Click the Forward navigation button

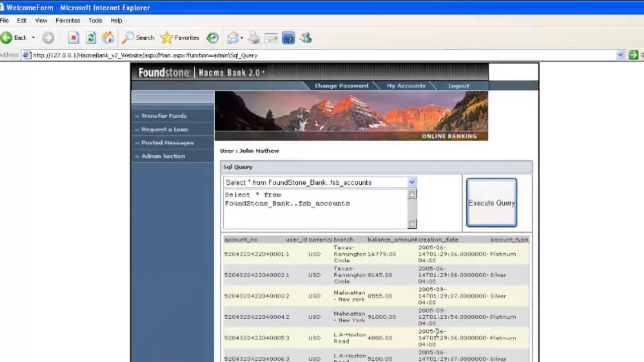click(48, 38)
